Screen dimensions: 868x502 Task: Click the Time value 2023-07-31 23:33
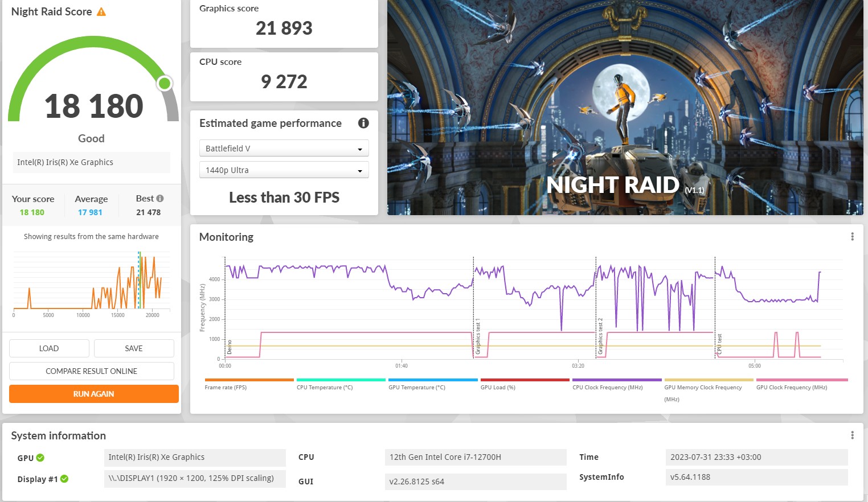(x=756, y=458)
